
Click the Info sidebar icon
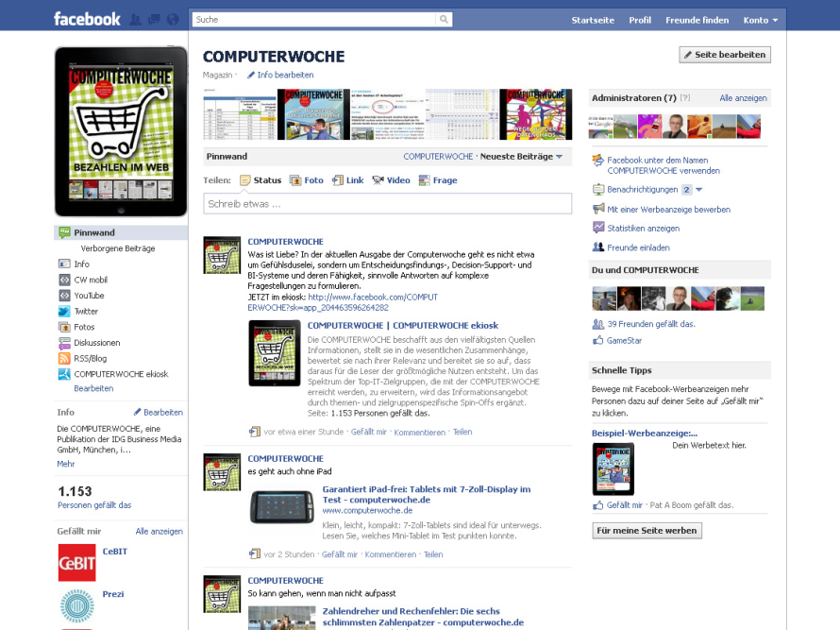[64, 264]
